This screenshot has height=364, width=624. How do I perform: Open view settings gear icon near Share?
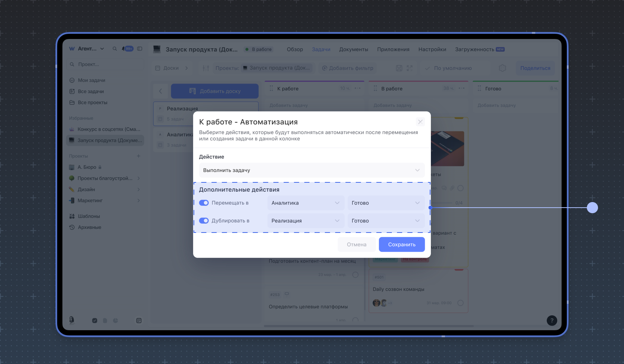[x=502, y=68]
